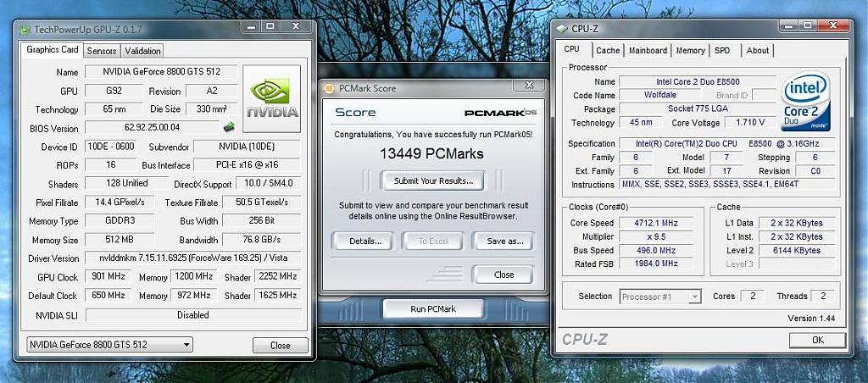Click the Default Clock value 650 MHz

(108, 295)
